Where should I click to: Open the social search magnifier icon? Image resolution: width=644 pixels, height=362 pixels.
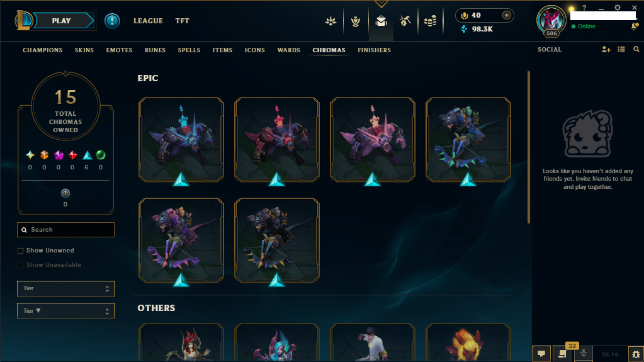point(636,49)
